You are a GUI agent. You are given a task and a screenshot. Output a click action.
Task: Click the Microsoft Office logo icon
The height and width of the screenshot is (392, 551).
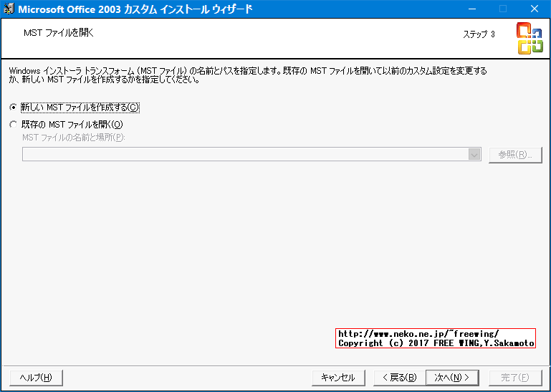[x=530, y=38]
